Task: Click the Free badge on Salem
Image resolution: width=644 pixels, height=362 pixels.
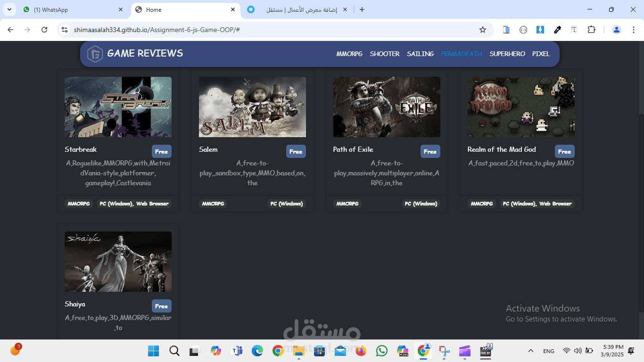Action: [296, 151]
